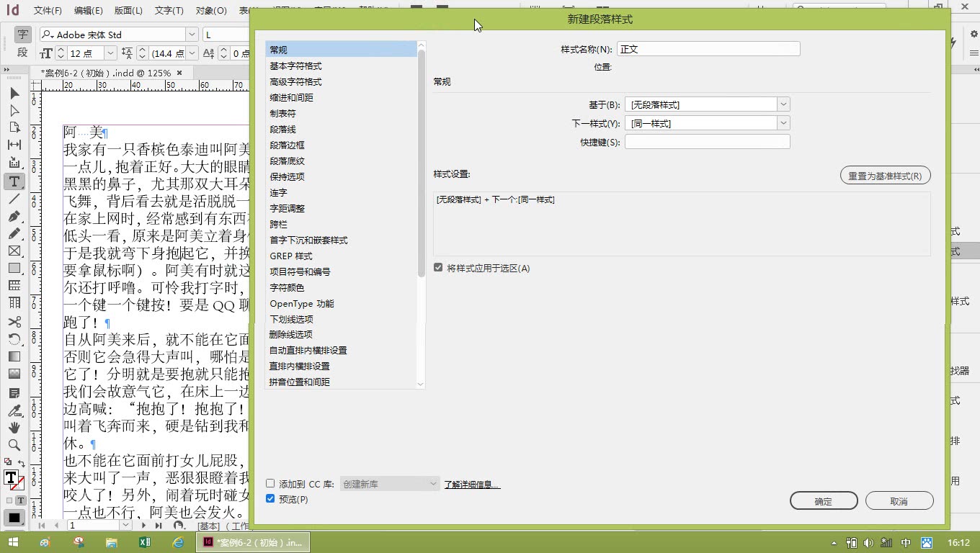Open the 基于(B) style dropdown
Viewport: 980px width, 553px height.
tap(783, 104)
